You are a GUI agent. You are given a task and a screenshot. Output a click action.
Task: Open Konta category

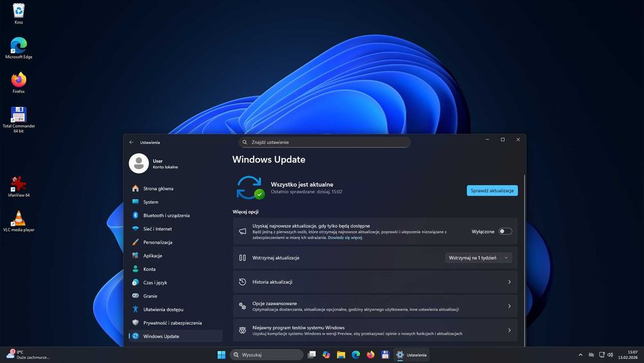coord(176,269)
